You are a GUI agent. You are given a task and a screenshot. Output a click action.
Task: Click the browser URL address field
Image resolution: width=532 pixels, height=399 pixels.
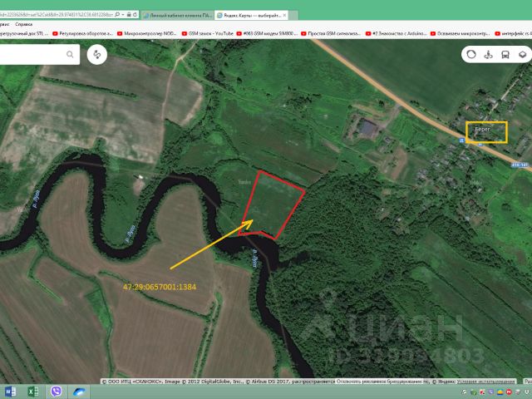click(57, 15)
